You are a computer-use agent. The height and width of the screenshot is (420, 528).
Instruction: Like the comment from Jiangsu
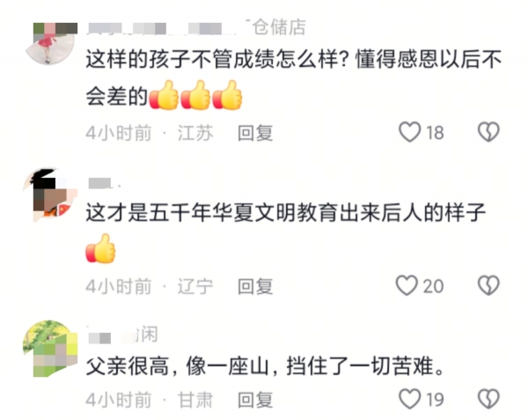pyautogui.click(x=409, y=132)
